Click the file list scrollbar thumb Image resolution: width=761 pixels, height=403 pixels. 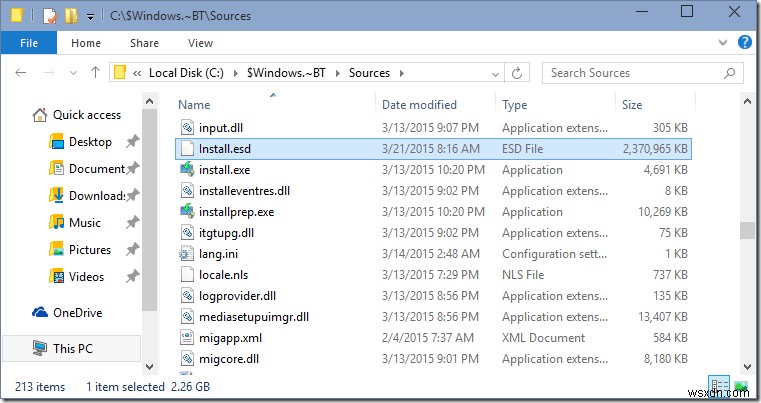click(747, 231)
